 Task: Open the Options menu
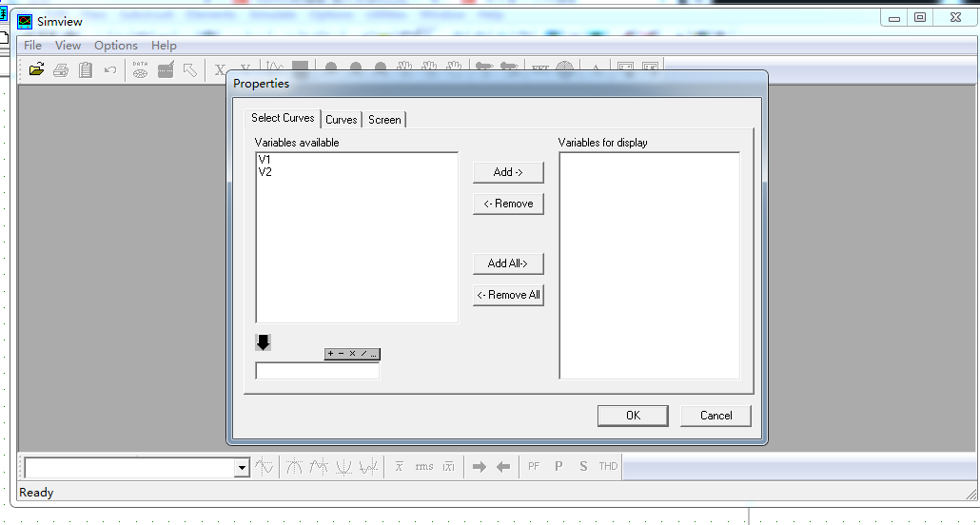click(x=116, y=46)
